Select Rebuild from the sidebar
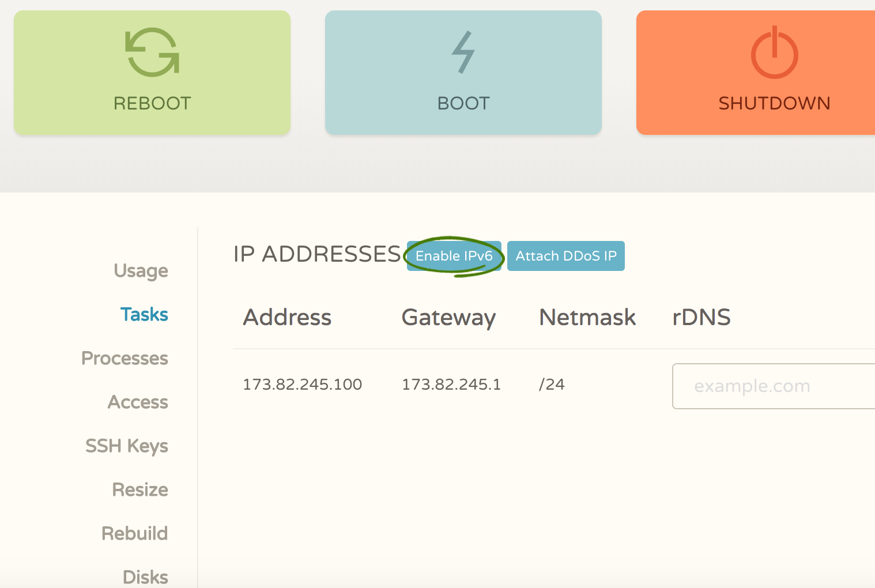Viewport: 875px width, 588px height. 134,533
